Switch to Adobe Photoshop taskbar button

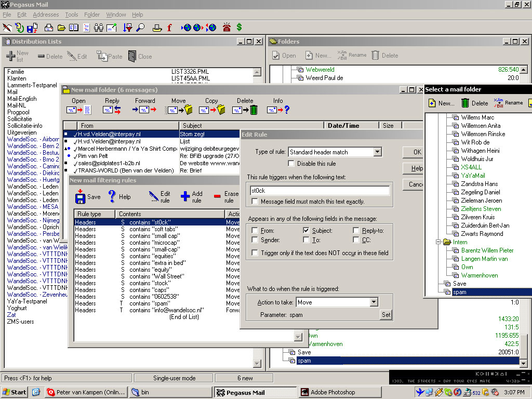340,392
